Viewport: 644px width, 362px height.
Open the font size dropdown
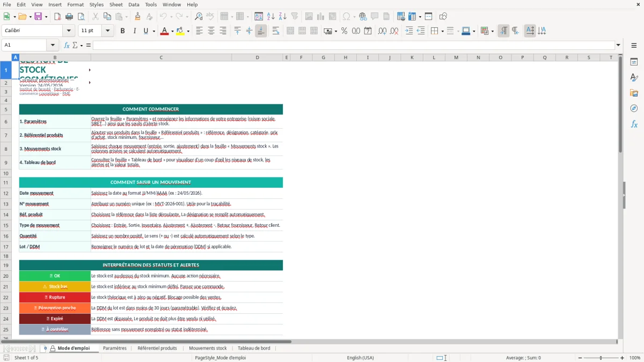click(108, 31)
